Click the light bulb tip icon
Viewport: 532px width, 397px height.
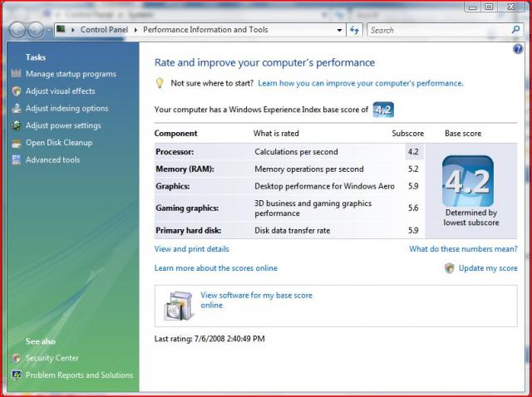[x=160, y=83]
